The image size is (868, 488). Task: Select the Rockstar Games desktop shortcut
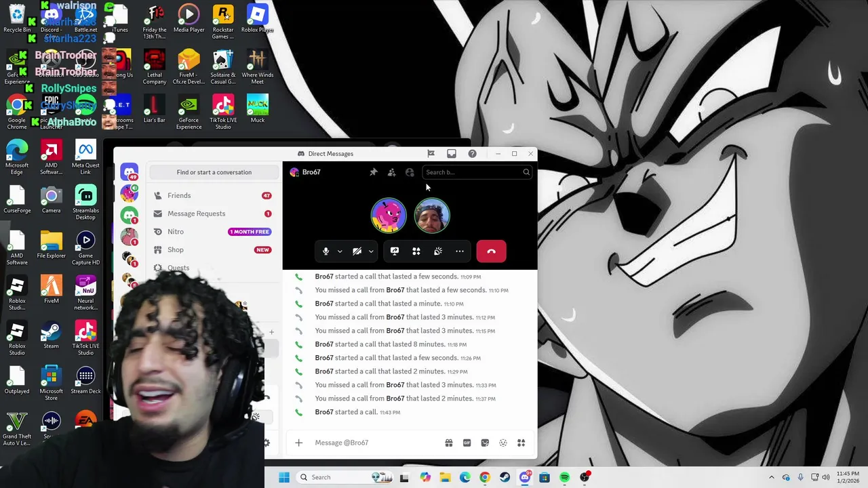(x=223, y=22)
